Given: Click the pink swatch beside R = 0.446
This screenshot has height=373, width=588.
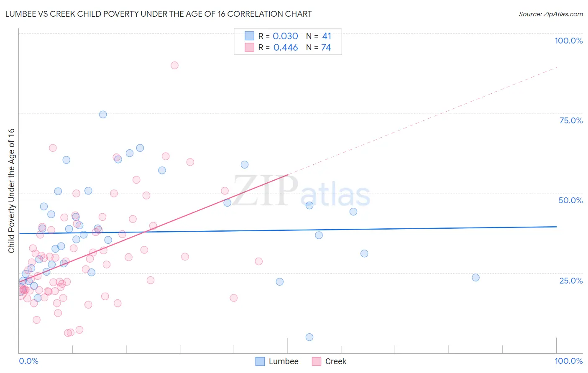Looking at the screenshot, I should 250,47.
